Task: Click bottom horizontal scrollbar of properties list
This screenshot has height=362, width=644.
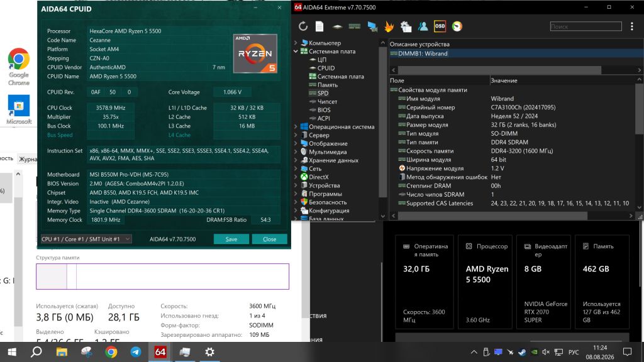Action: pyautogui.click(x=492, y=216)
